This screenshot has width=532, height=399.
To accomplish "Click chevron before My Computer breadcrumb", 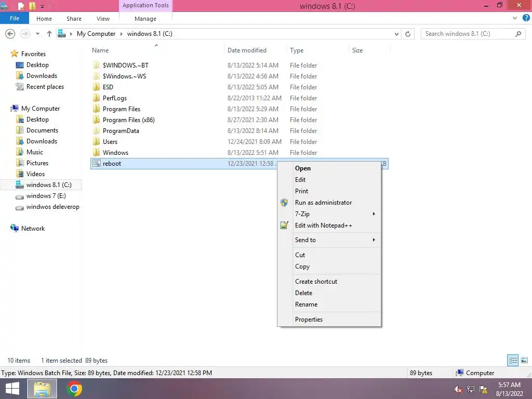I will (71, 34).
